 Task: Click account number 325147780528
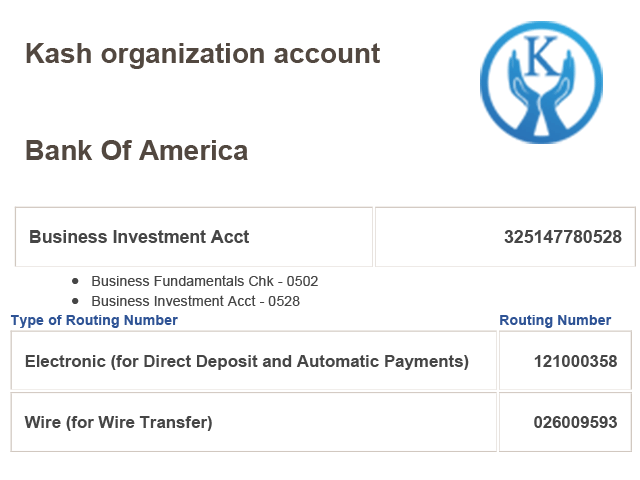point(563,237)
